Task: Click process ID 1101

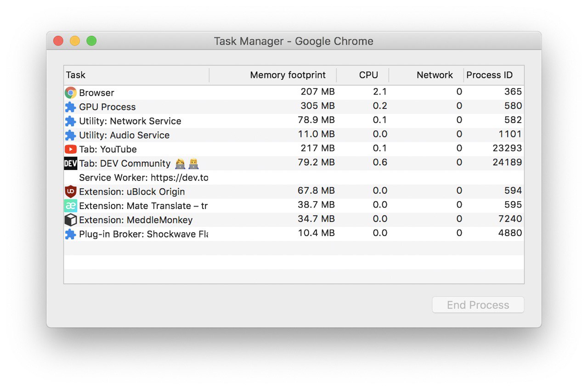Action: [x=510, y=135]
